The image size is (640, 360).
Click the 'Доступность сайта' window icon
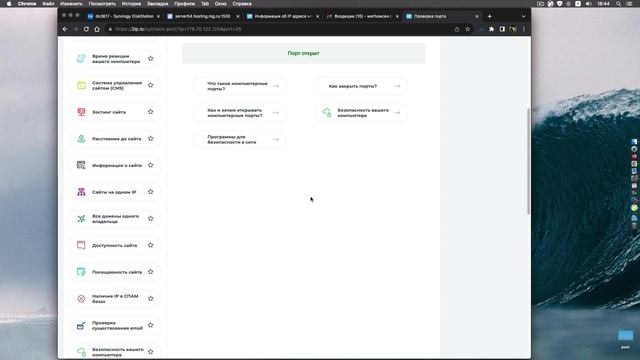pos(81,245)
